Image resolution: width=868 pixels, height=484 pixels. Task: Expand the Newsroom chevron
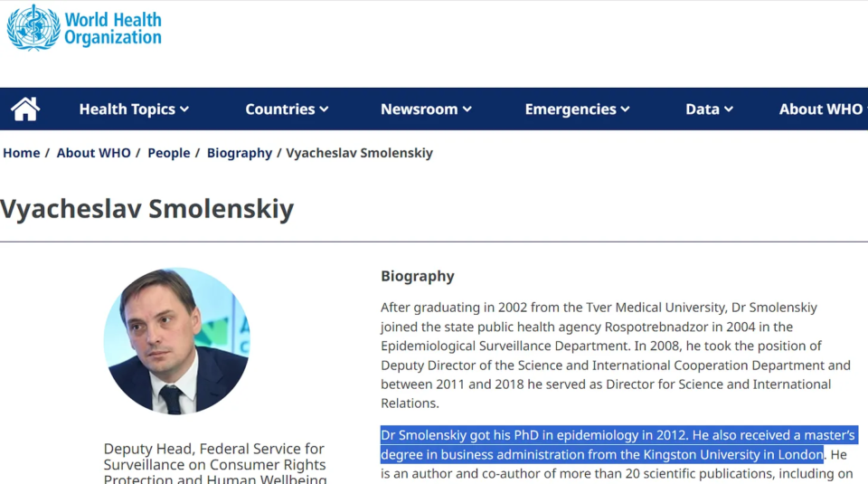[467, 109]
